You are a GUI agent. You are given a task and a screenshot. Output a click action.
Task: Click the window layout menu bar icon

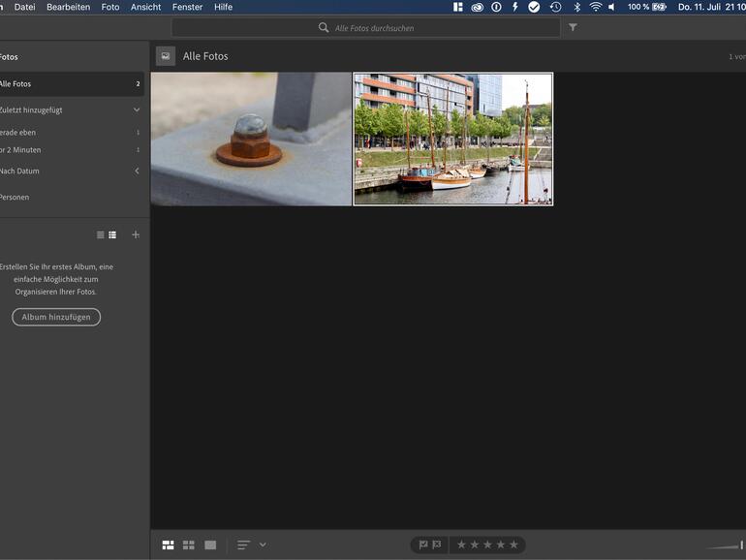(458, 7)
